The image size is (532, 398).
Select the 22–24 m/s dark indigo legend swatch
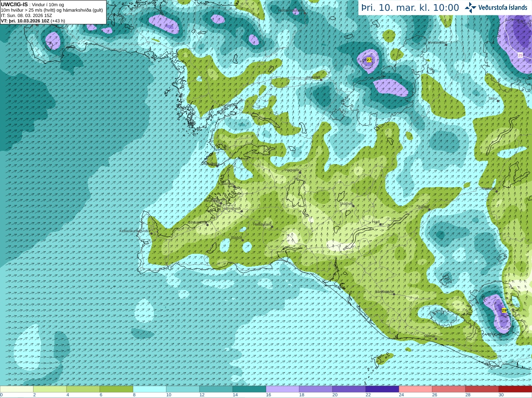coord(382,389)
